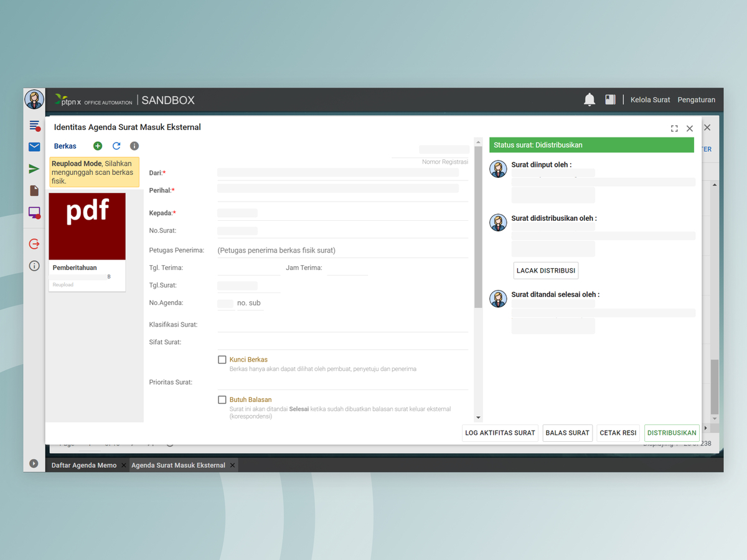Switch to Agenda Surat Masuk Eksternal tab

(x=178, y=465)
